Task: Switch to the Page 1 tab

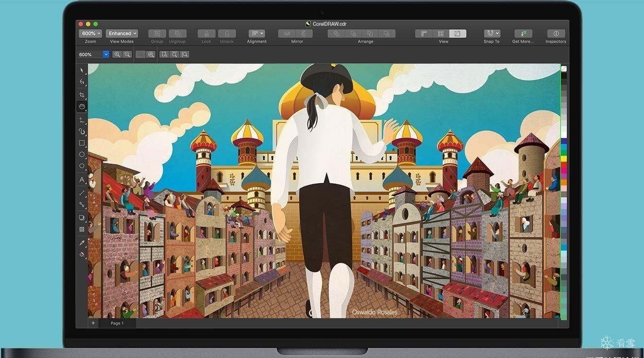Action: (x=117, y=323)
